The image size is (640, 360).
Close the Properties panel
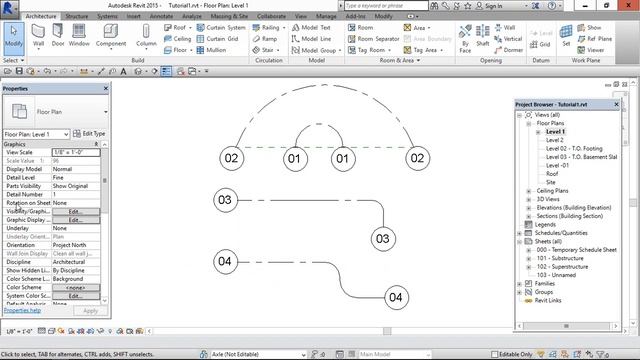click(x=106, y=89)
